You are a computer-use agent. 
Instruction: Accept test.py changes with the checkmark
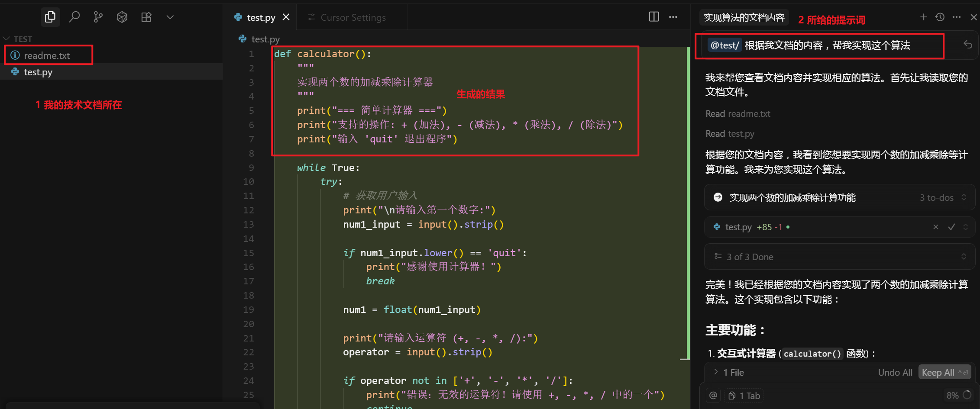point(951,227)
